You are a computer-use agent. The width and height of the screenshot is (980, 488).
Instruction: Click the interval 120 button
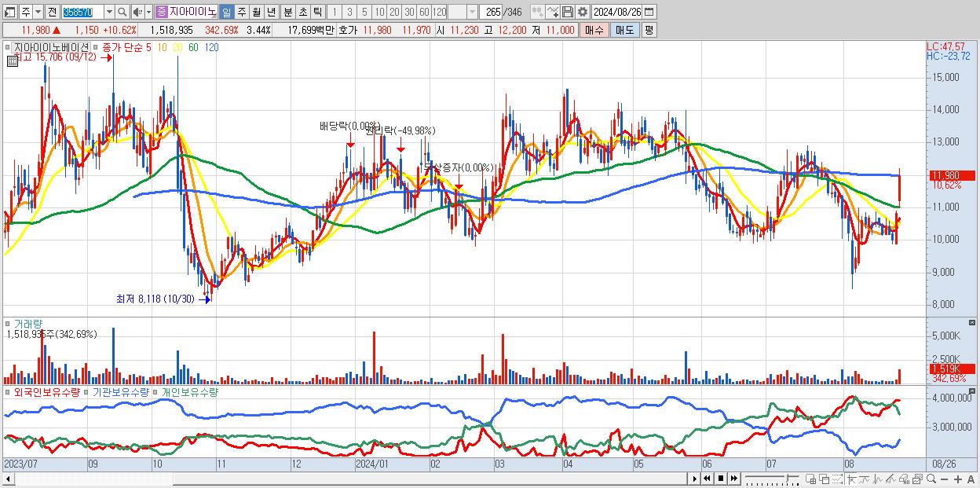click(x=440, y=12)
